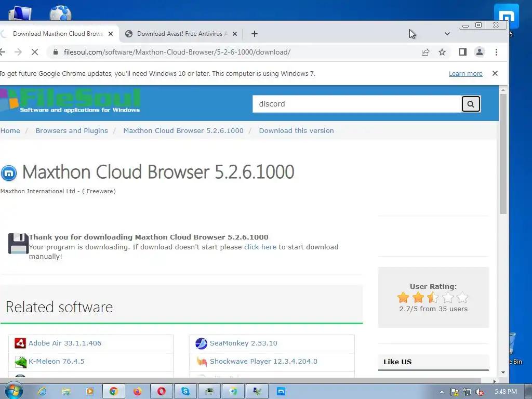Bookmark this page with star icon
This screenshot has width=532, height=399.
(442, 52)
